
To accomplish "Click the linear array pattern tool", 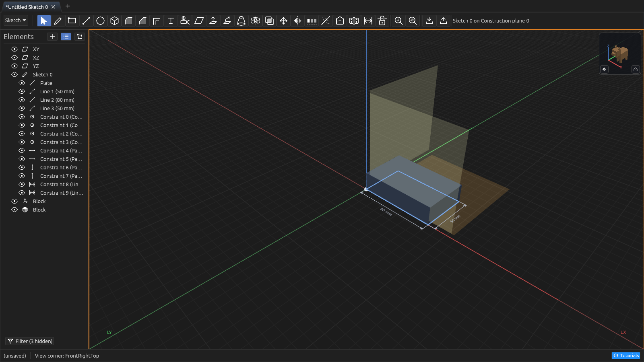I will tap(312, 21).
